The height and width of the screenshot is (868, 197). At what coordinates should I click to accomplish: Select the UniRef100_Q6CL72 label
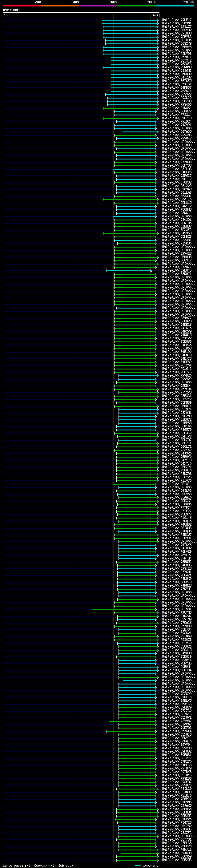176,446
